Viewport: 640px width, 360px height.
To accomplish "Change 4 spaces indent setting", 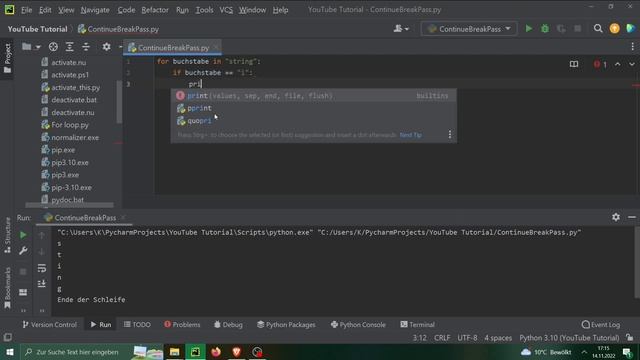I will tap(498, 338).
